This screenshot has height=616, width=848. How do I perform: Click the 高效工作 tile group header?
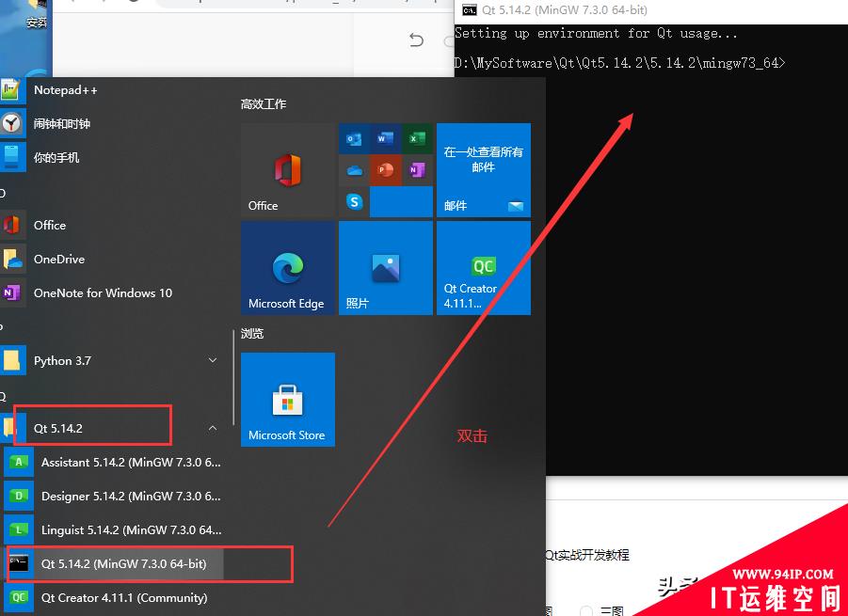264,103
